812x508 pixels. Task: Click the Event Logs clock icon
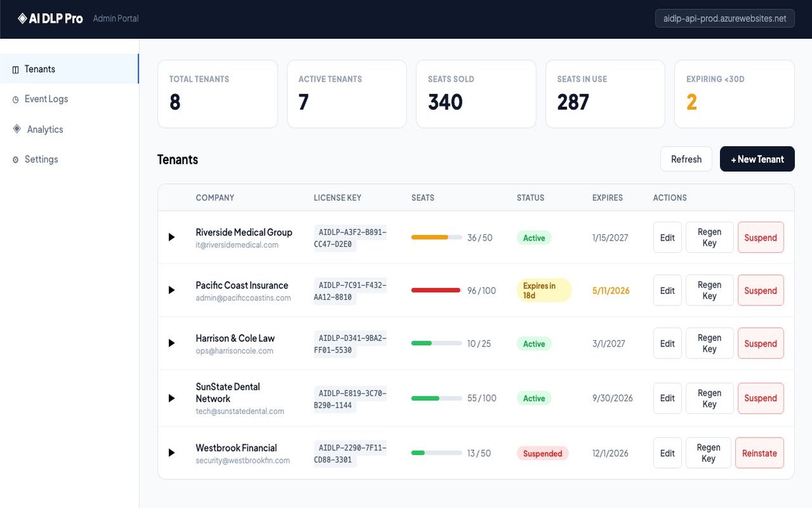16,99
